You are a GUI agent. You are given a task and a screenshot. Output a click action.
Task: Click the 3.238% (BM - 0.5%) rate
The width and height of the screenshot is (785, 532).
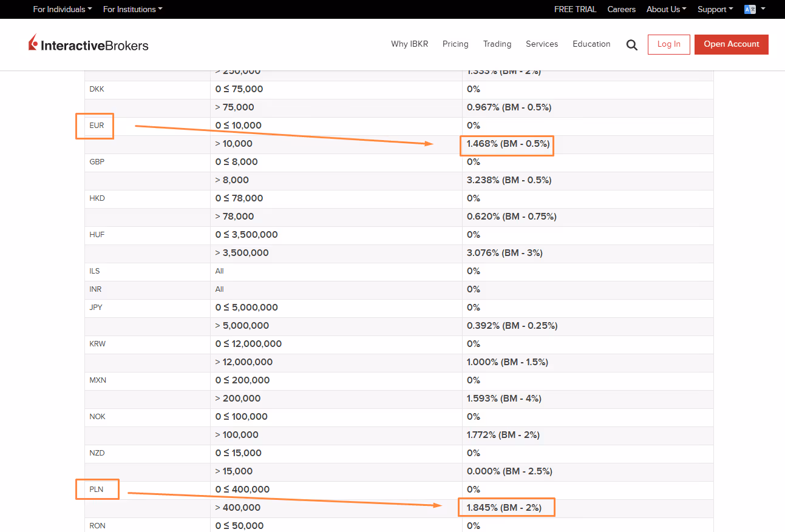coord(509,180)
